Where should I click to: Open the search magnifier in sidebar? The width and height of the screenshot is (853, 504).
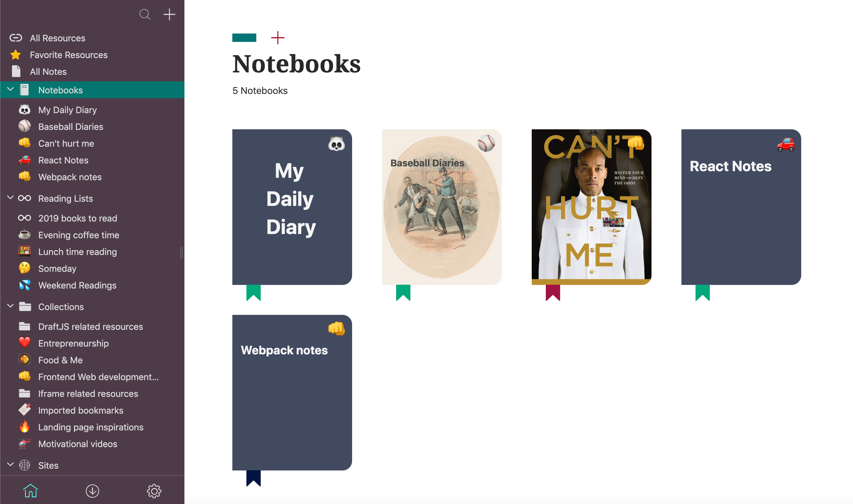tap(145, 14)
